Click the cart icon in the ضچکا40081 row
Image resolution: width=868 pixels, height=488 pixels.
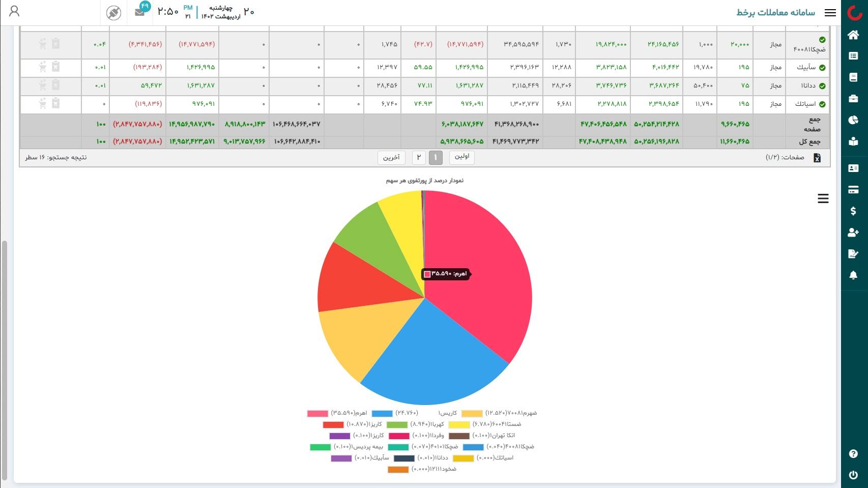pos(42,44)
